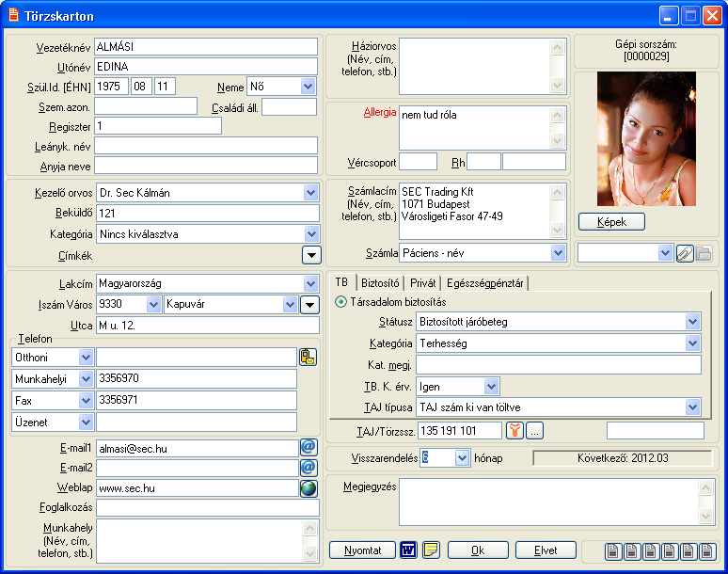
Task: Open the Munkahelyi phone type dropdown
Action: pyautogui.click(x=86, y=379)
